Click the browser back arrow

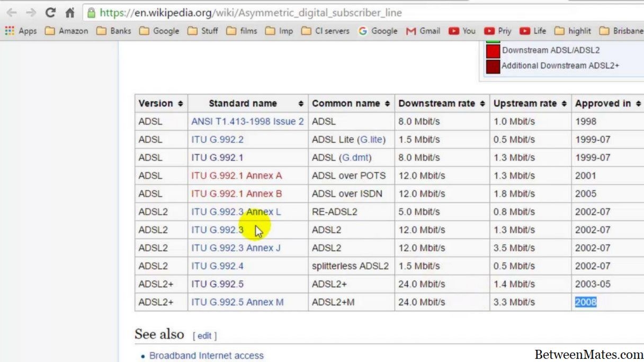coord(11,13)
